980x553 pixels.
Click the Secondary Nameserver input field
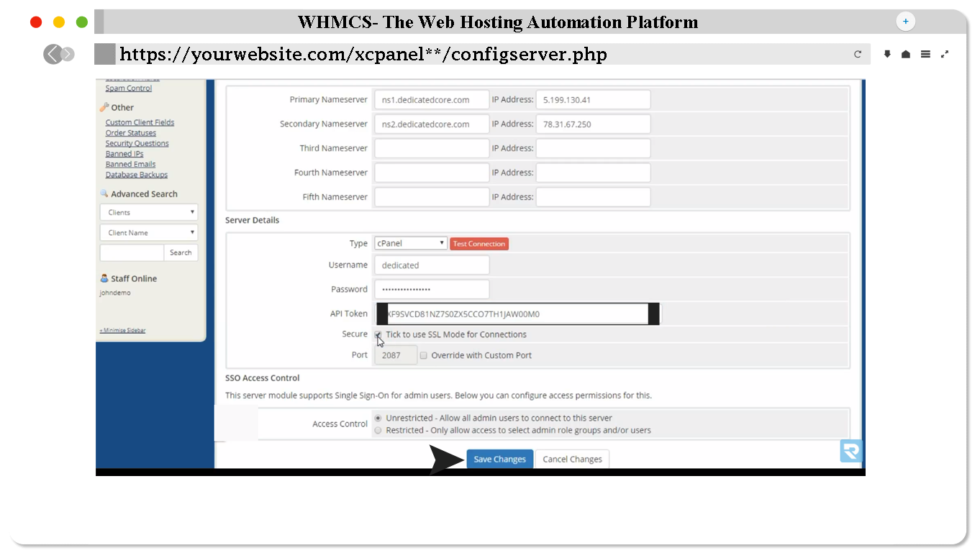(432, 124)
